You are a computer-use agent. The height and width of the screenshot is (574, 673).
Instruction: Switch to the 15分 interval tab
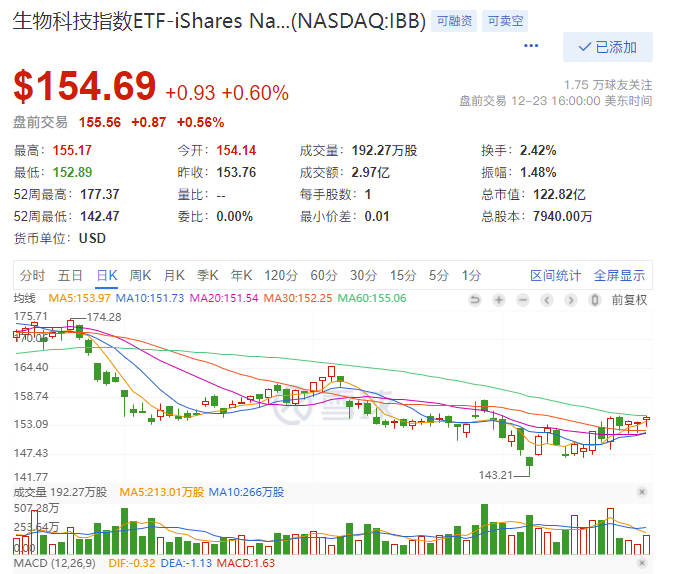tap(403, 275)
